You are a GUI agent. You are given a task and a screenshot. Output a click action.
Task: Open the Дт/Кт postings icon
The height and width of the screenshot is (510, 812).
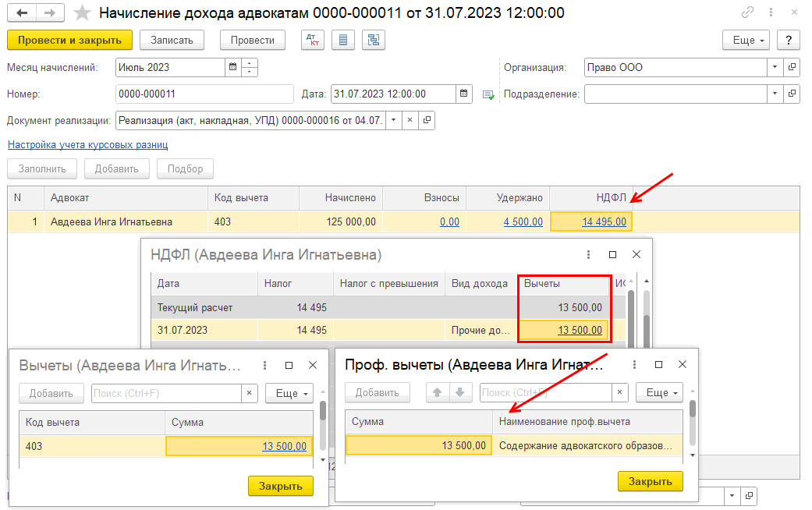tap(313, 40)
